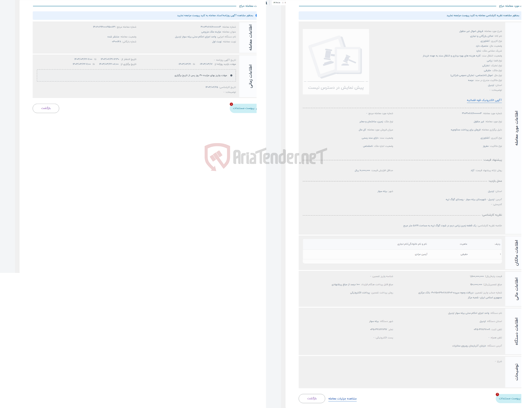The height and width of the screenshot is (408, 532).
Task: Click the بازگشت back button on left panel
Action: [45, 108]
